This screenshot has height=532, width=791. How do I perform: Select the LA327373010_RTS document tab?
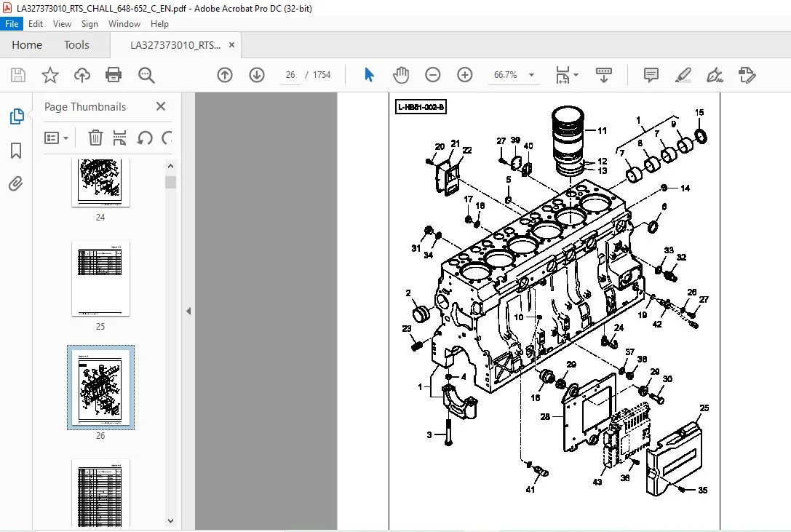tap(175, 45)
